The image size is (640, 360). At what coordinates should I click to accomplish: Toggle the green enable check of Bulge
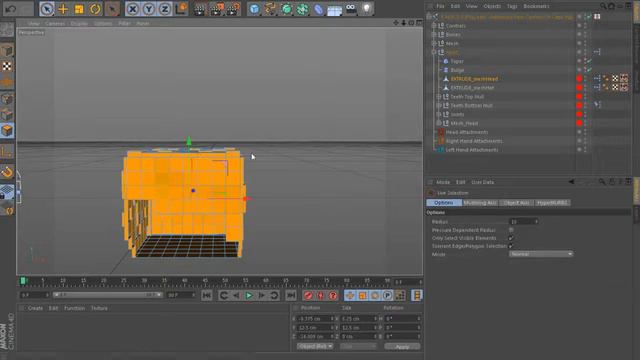[x=589, y=70]
